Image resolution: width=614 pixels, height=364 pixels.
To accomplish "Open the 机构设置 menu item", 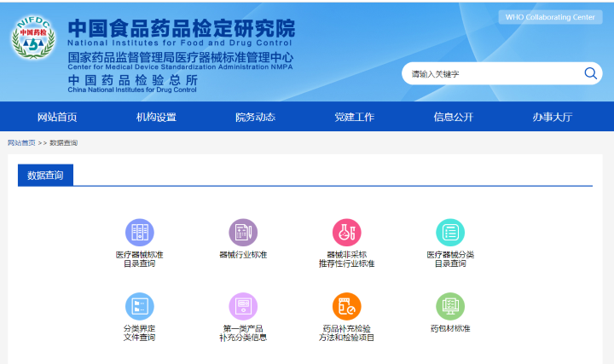I will point(156,117).
